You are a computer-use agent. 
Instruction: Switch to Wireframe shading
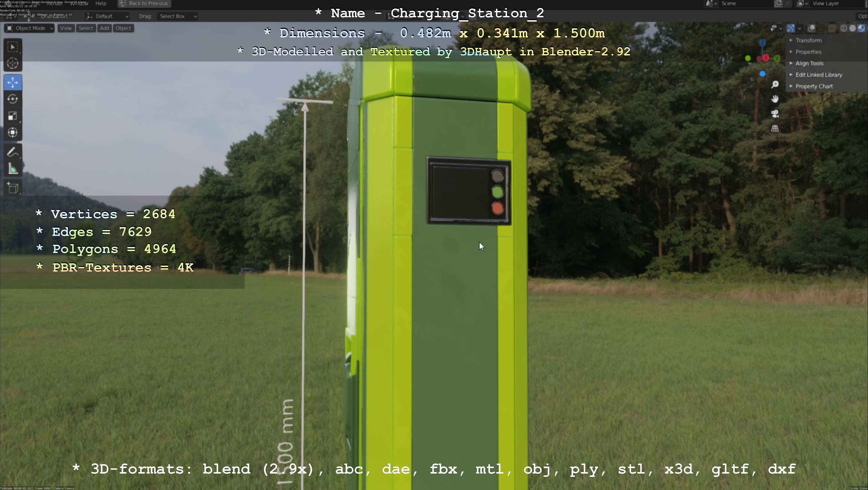coord(844,28)
